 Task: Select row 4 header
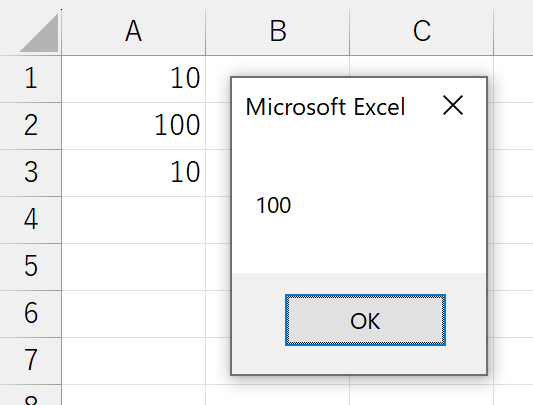pyautogui.click(x=31, y=220)
